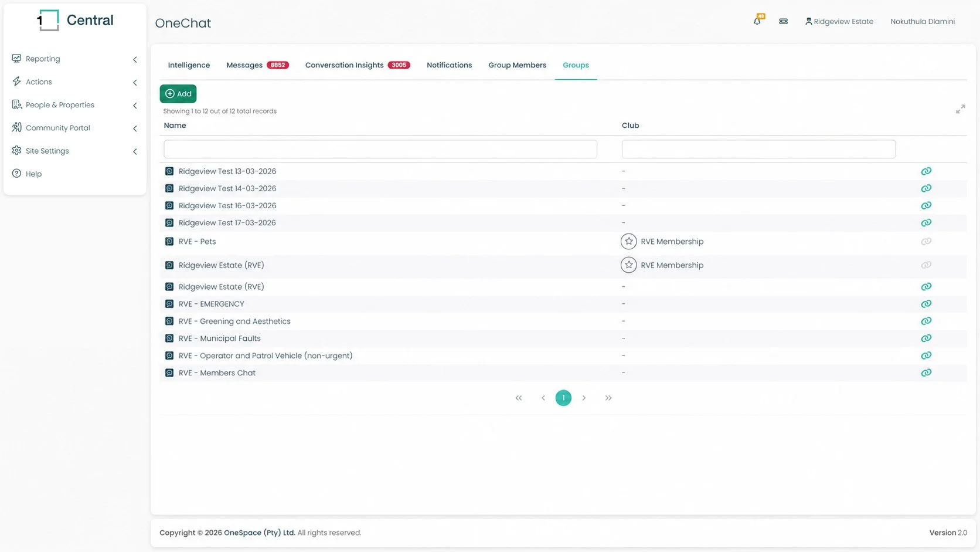
Task: Click the Add group button
Action: tap(178, 94)
